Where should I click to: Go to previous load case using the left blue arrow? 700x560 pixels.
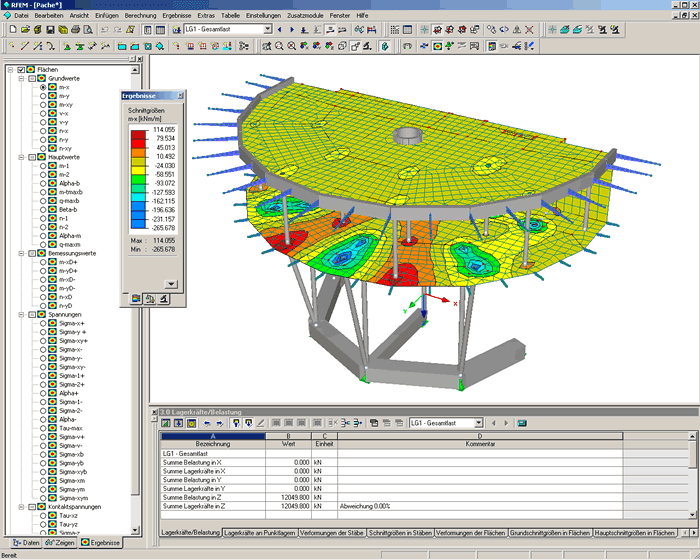[280, 30]
